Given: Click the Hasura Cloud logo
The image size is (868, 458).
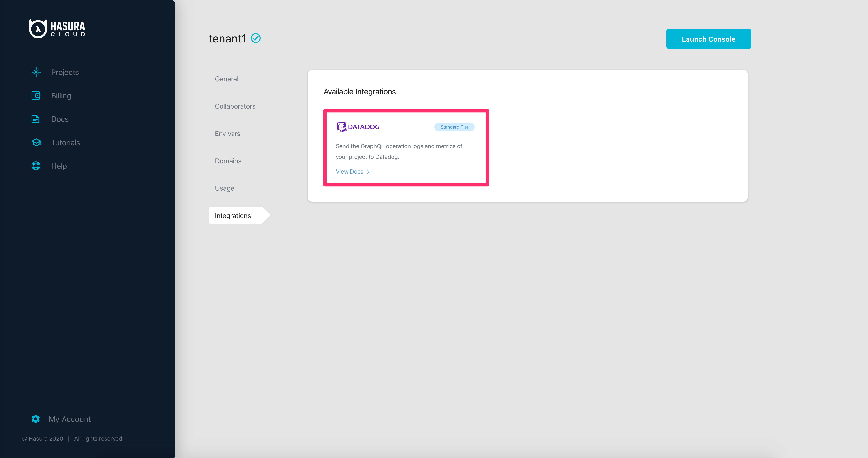Looking at the screenshot, I should (57, 29).
